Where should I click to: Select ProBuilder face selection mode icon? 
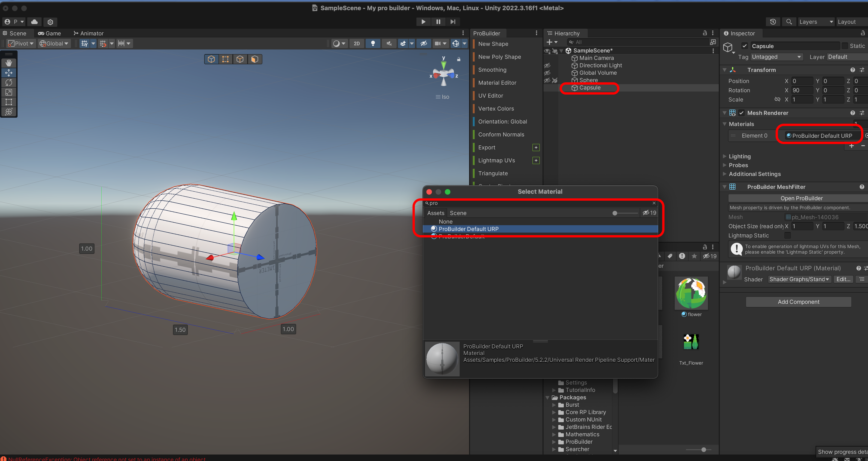(254, 59)
